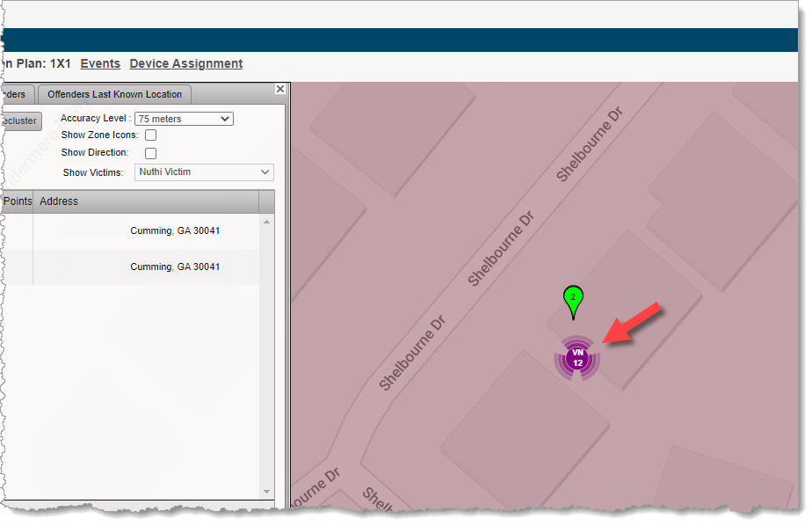Select the partially visible tab on the left
Screen dimensions: 812x526
click(18, 95)
